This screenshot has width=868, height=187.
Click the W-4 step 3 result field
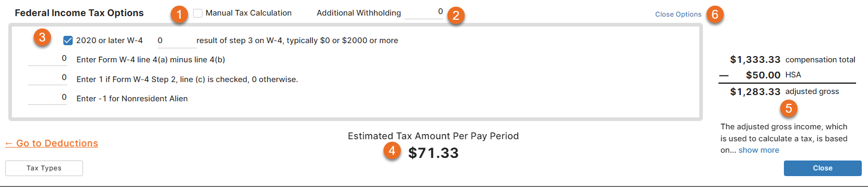[176, 41]
